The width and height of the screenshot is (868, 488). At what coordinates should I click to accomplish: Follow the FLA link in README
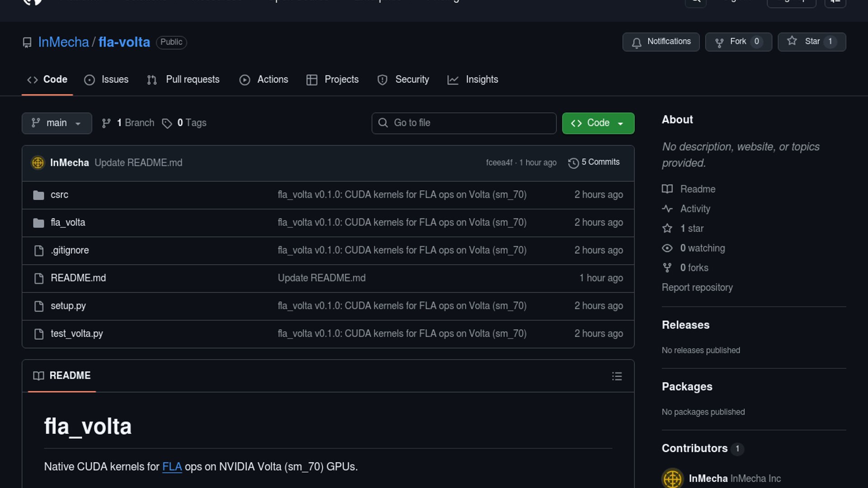click(x=172, y=467)
